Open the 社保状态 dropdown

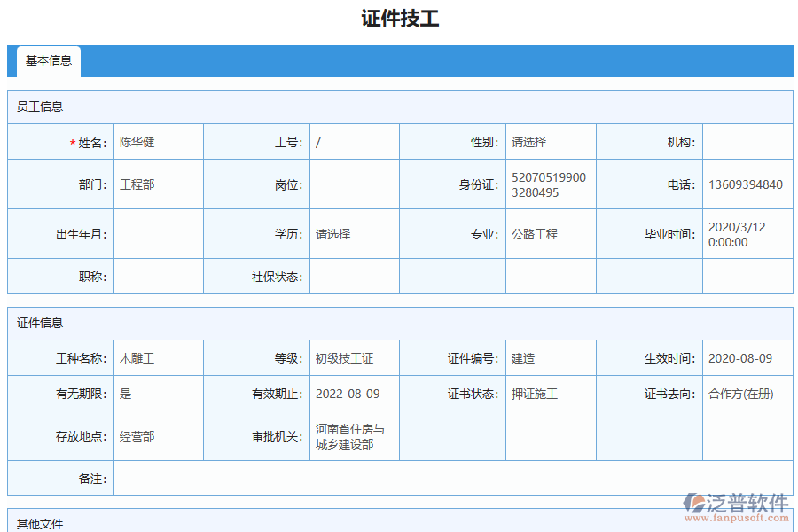pos(354,276)
